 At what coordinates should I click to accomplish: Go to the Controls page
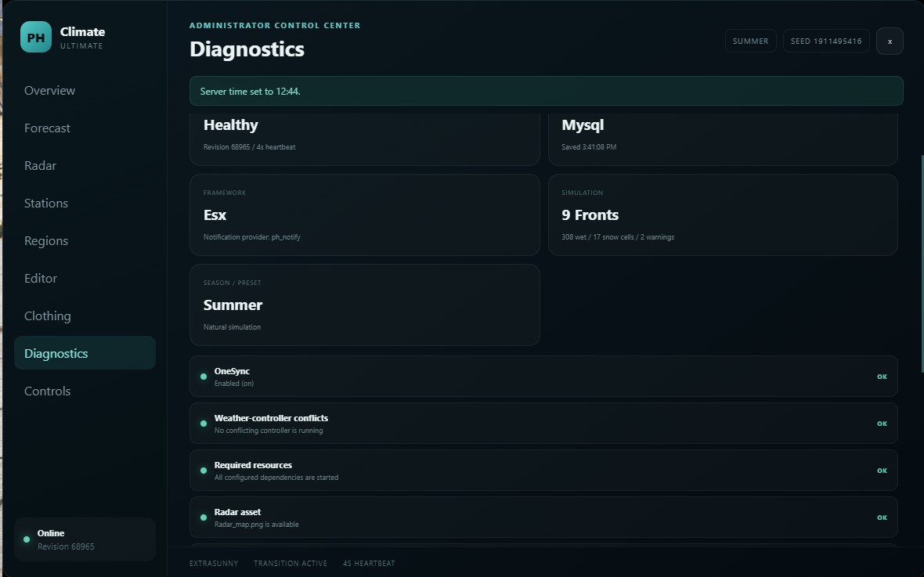click(x=85, y=391)
